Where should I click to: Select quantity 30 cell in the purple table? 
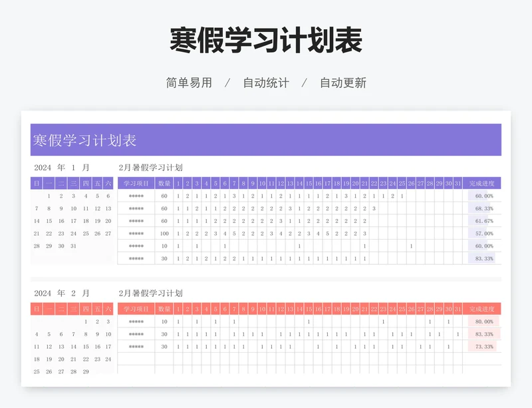(164, 258)
